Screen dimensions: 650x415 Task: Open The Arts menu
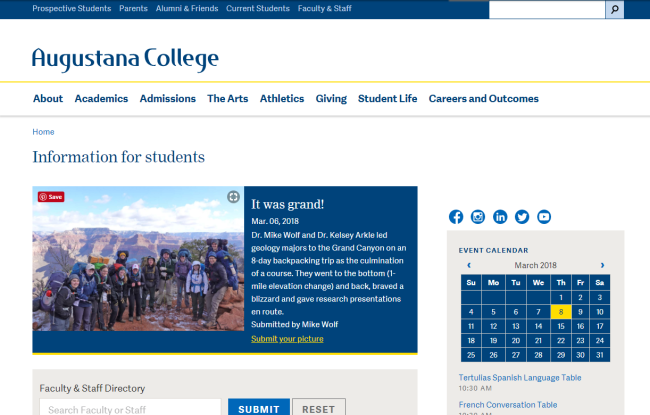click(228, 99)
